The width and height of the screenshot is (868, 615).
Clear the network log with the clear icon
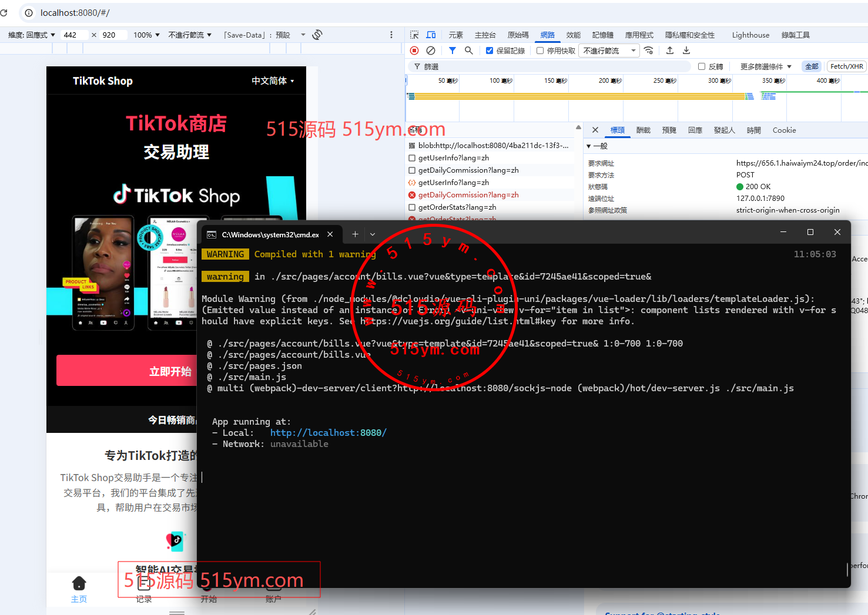tap(431, 51)
